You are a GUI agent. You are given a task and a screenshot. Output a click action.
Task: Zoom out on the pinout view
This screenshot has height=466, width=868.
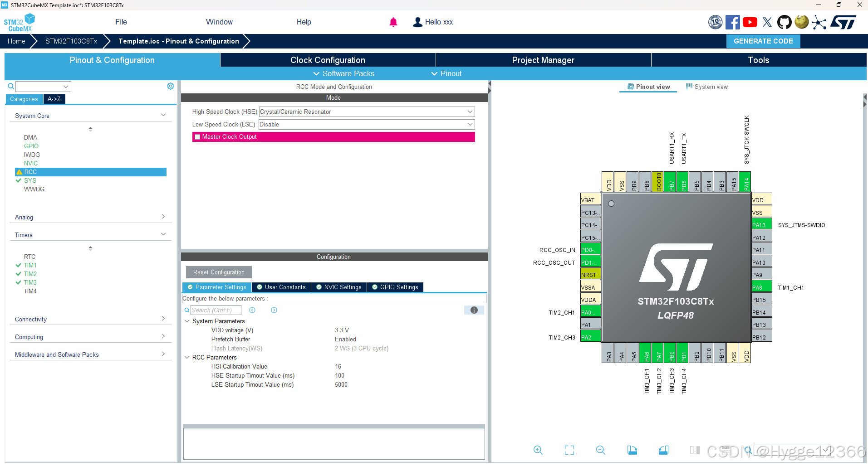click(x=601, y=450)
